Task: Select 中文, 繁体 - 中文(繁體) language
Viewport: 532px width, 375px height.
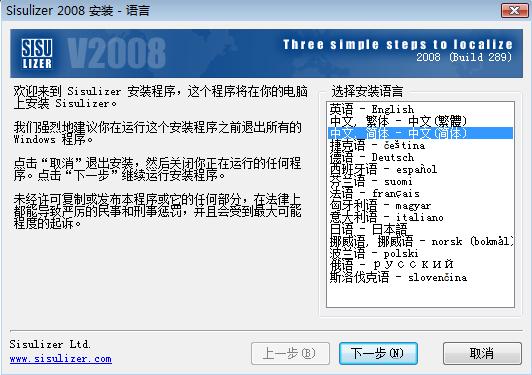Action: click(420, 121)
